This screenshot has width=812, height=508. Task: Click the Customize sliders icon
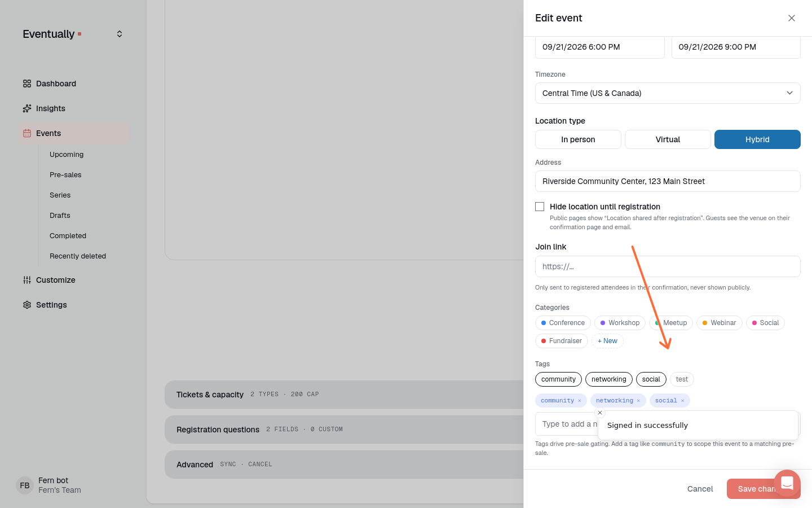click(27, 280)
